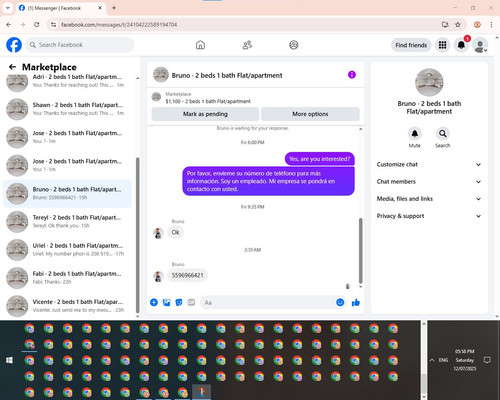Open Tereyl conversation in the list
This screenshot has height=400, width=500.
pos(68,221)
